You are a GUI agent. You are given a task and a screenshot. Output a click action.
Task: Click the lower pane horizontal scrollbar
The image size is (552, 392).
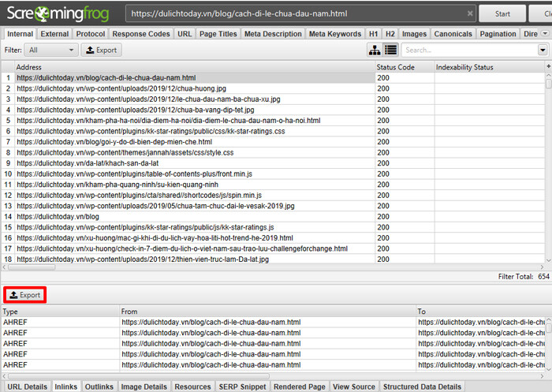pos(139,376)
